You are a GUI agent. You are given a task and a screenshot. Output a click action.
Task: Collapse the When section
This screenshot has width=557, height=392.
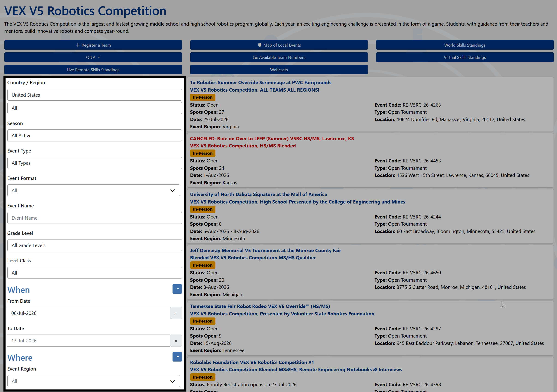click(177, 289)
